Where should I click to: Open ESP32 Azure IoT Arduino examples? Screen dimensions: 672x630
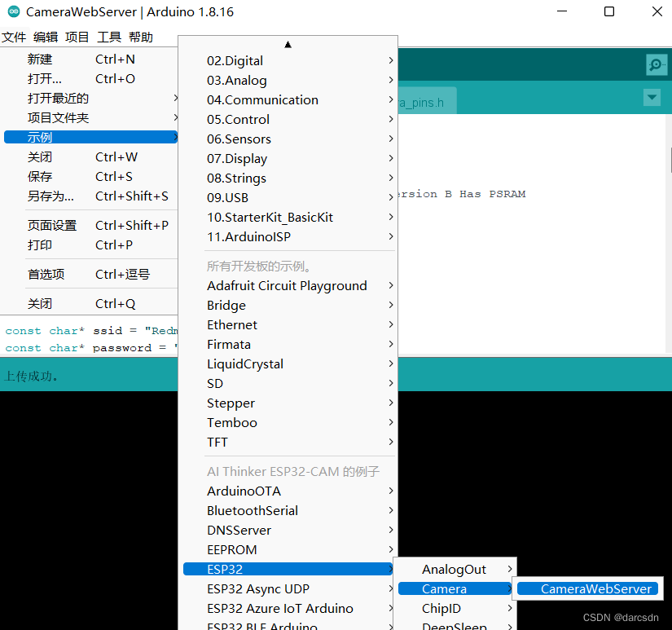[x=288, y=609]
